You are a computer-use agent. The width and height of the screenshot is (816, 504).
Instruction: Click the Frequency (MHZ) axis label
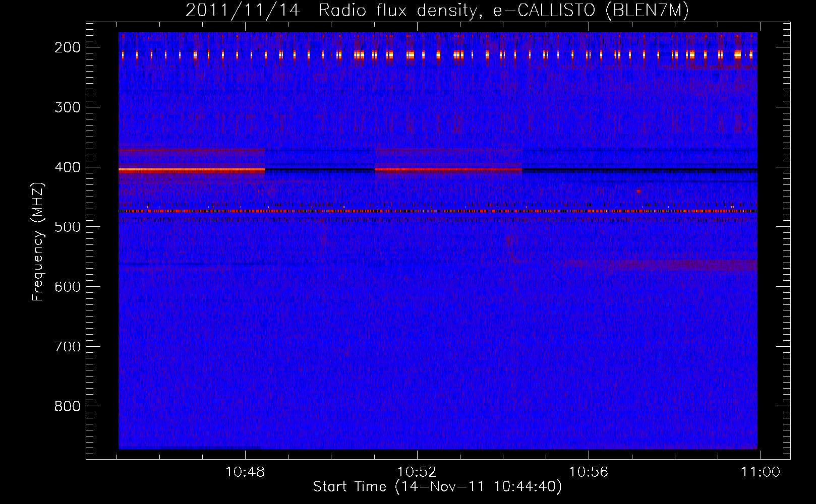coord(38,241)
